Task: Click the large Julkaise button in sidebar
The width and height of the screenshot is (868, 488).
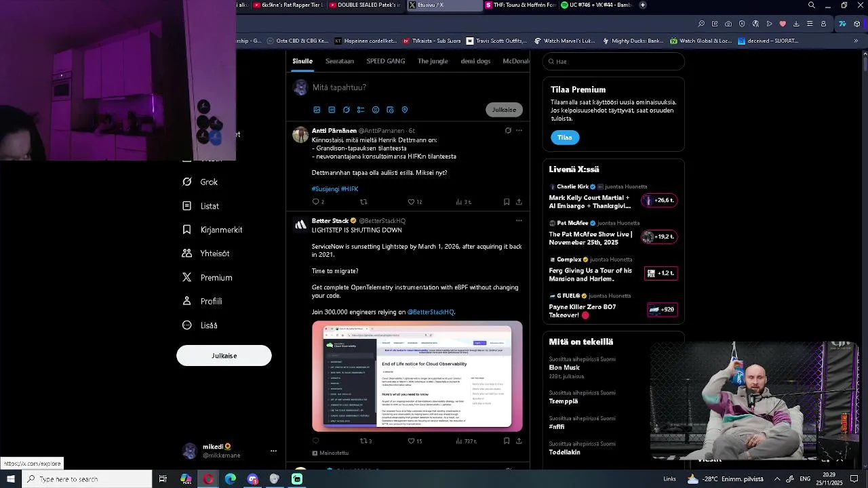Action: pos(224,356)
